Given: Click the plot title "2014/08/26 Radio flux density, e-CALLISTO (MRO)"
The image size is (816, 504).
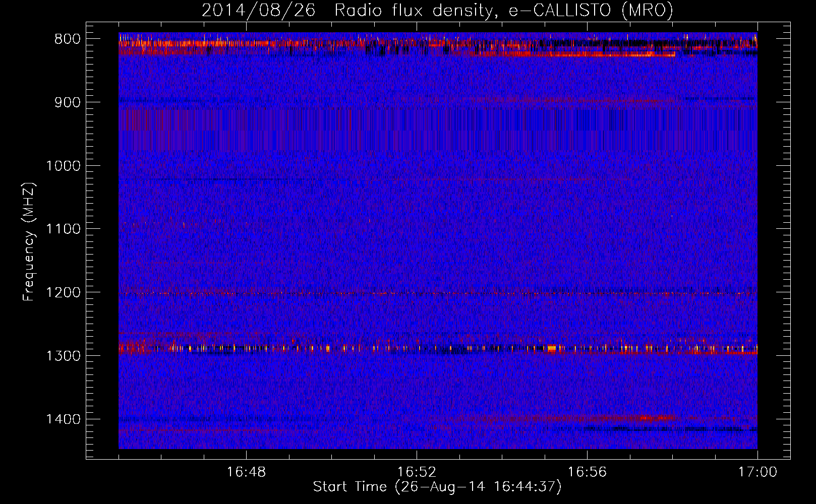Looking at the screenshot, I should [x=437, y=10].
